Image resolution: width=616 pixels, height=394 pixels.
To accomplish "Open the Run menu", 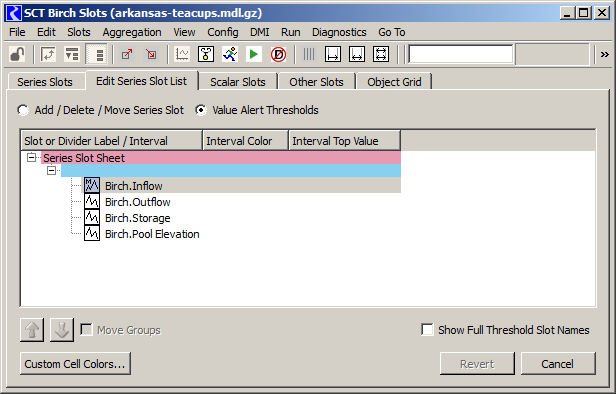I will click(x=291, y=32).
